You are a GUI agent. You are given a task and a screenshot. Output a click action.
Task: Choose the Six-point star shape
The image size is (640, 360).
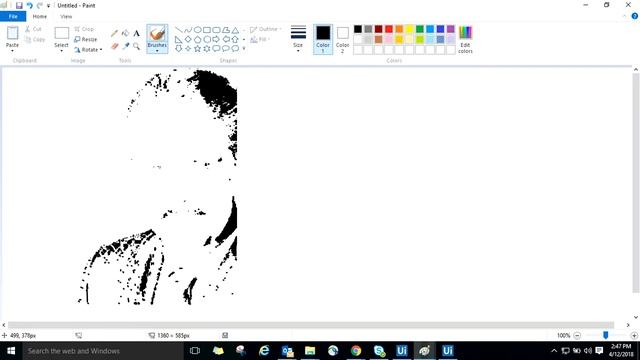coord(207,49)
